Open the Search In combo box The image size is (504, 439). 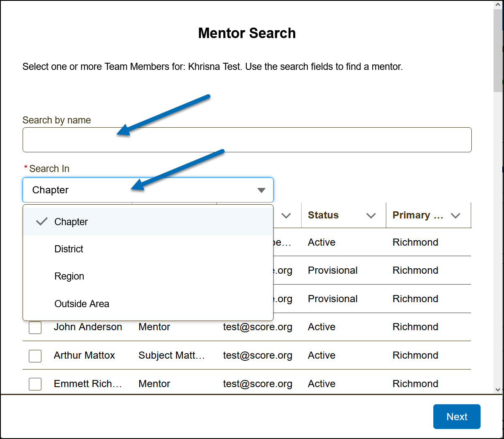142,190
